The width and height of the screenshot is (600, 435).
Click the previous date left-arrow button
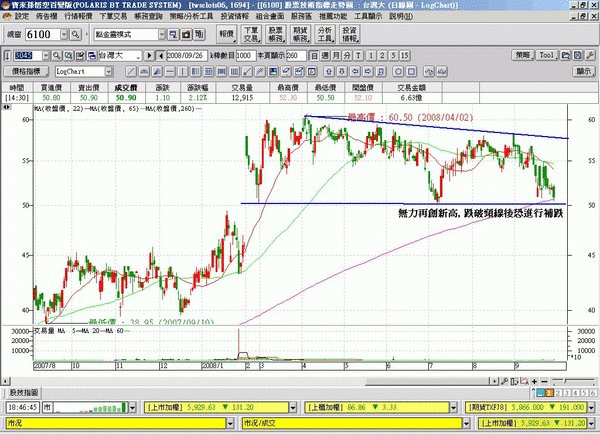161,55
